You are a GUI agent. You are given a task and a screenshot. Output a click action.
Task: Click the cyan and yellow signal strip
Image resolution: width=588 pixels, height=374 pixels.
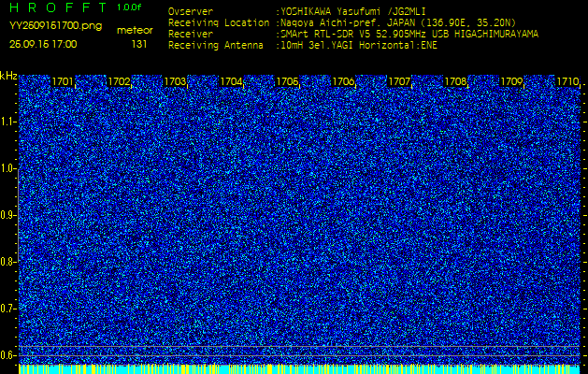pyautogui.click(x=299, y=369)
